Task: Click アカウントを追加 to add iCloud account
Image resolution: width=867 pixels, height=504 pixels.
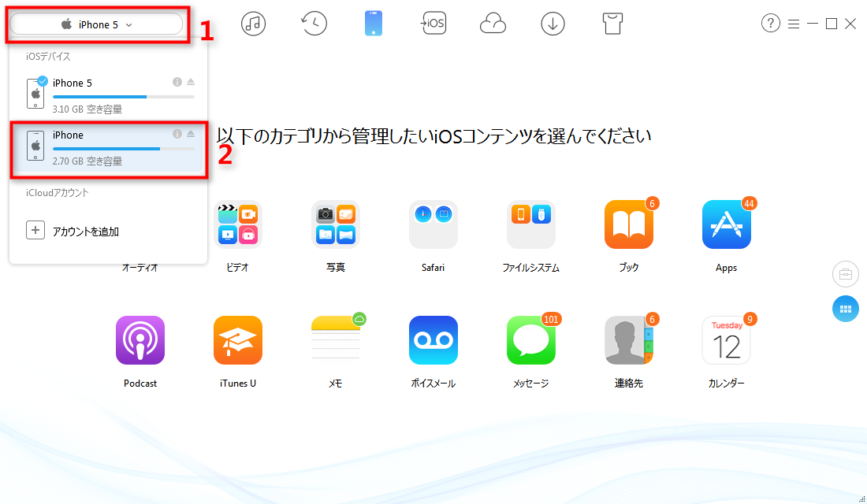Action: (86, 232)
